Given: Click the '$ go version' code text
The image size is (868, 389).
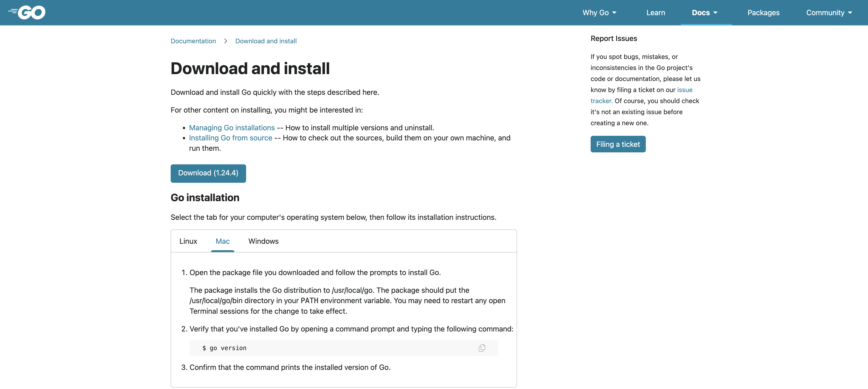Looking at the screenshot, I should point(224,348).
